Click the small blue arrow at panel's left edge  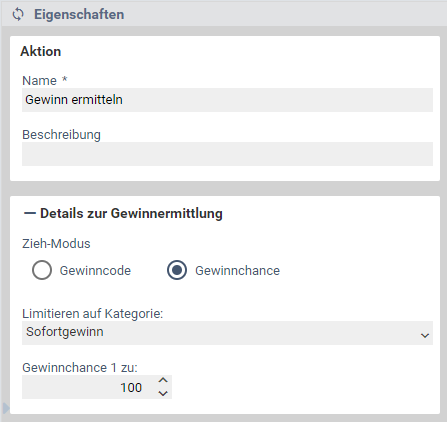[6, 408]
